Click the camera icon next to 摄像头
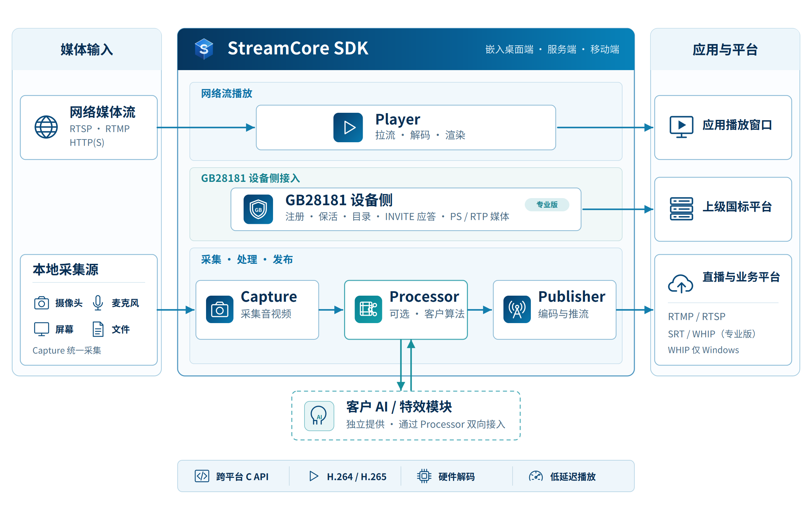812x508 pixels. [41, 303]
